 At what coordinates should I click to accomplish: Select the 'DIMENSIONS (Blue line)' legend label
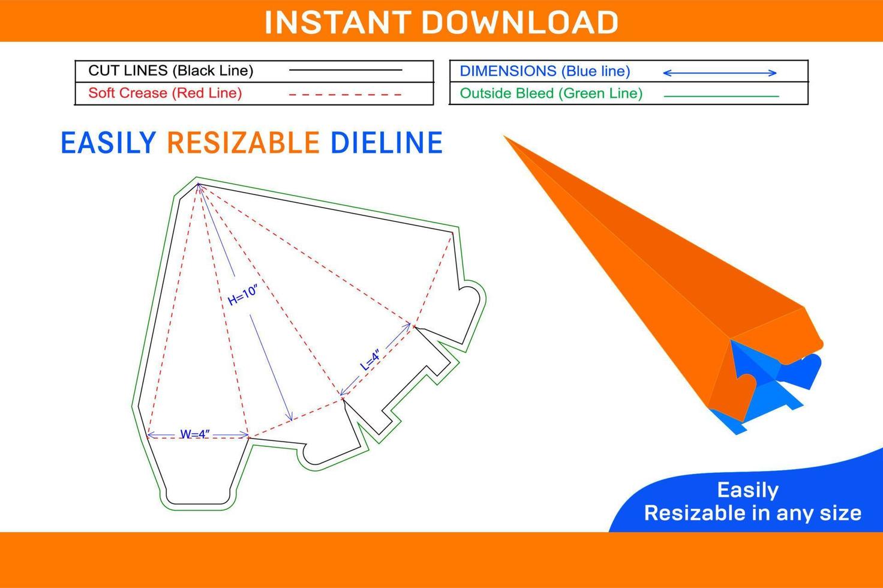click(545, 71)
